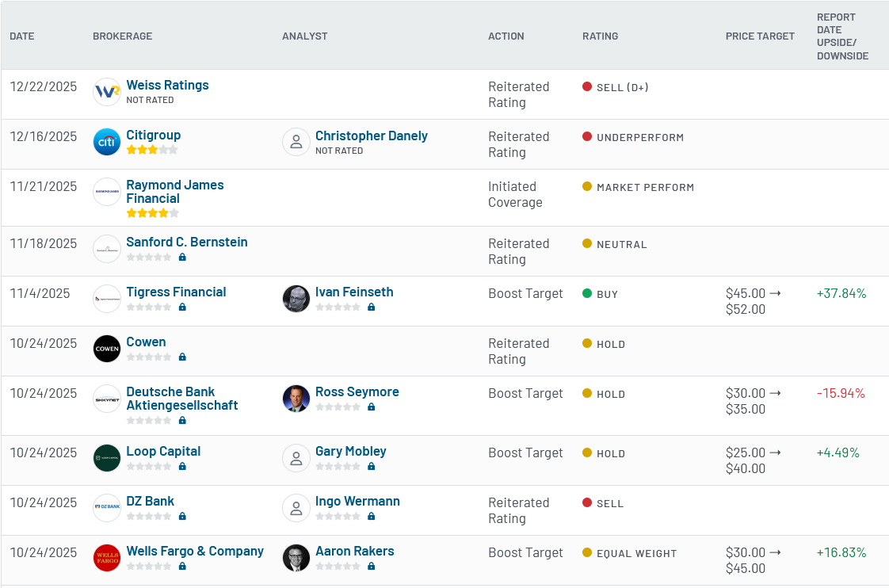Screen dimensions: 889x588
Task: Click lock icon under Ivan Feinseth
Action: [x=372, y=307]
